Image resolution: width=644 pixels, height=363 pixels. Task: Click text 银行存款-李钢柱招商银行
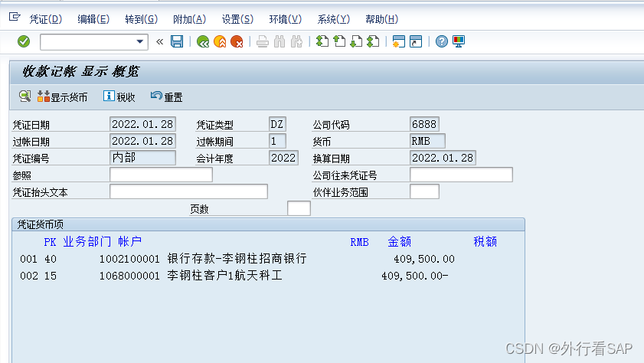[x=237, y=258]
